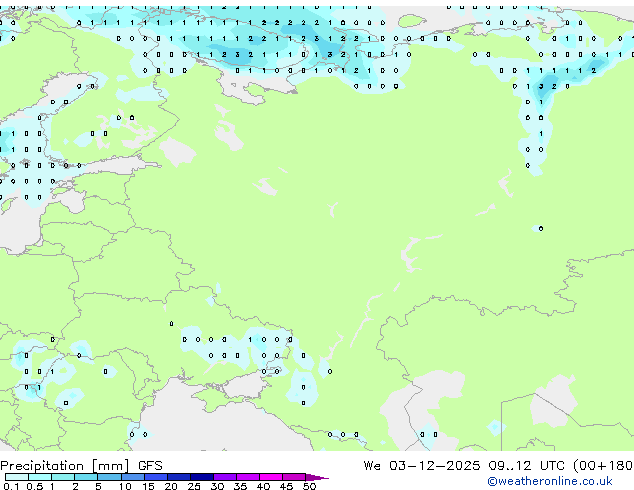634x490 pixels.
Task: Select the 30–35 mm purple legend swatch
Action: click(x=225, y=477)
